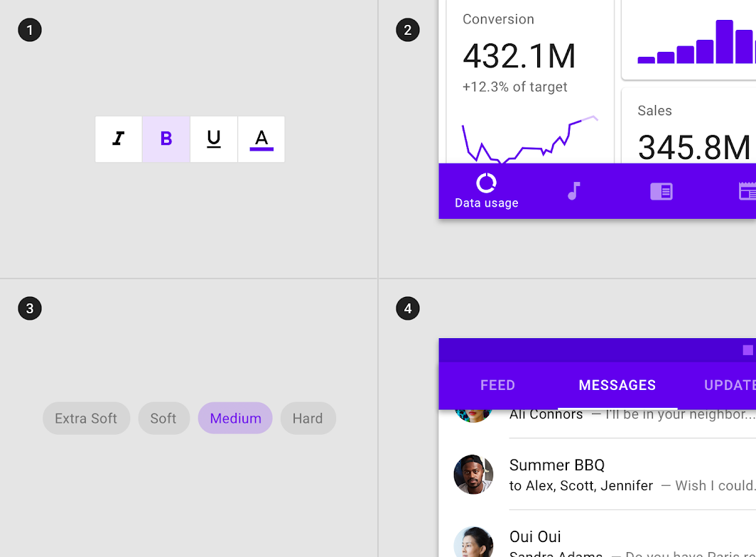Toggle the underline U button
756x557 pixels.
pyautogui.click(x=214, y=139)
